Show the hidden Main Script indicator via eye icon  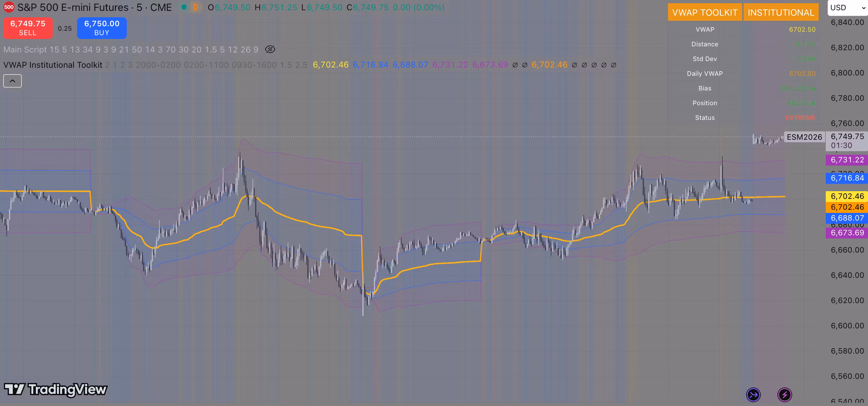[x=270, y=50]
